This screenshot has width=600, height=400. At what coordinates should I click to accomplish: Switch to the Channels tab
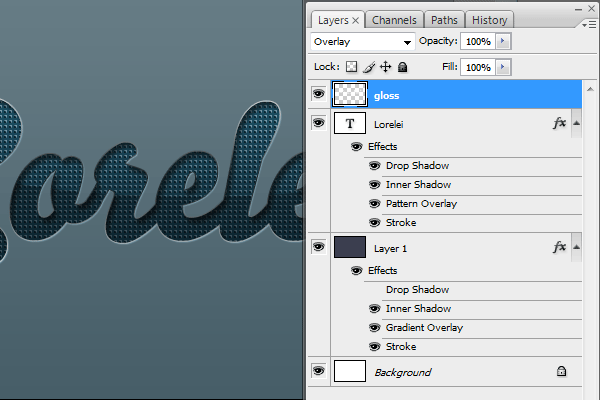coord(394,20)
